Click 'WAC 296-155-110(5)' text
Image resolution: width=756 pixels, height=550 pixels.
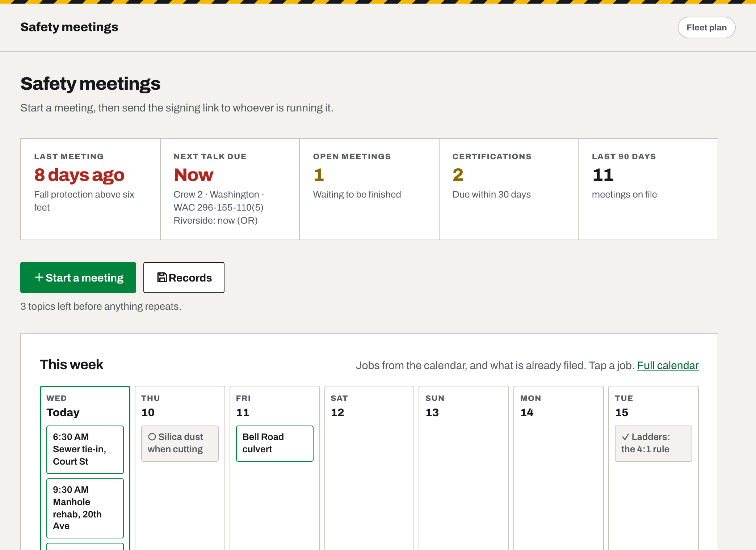(x=218, y=207)
